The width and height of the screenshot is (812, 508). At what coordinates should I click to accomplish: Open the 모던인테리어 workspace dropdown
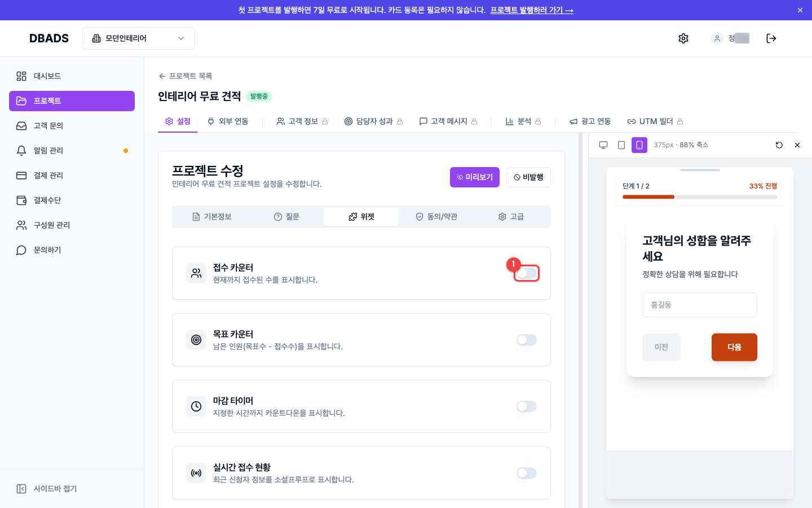pos(139,38)
